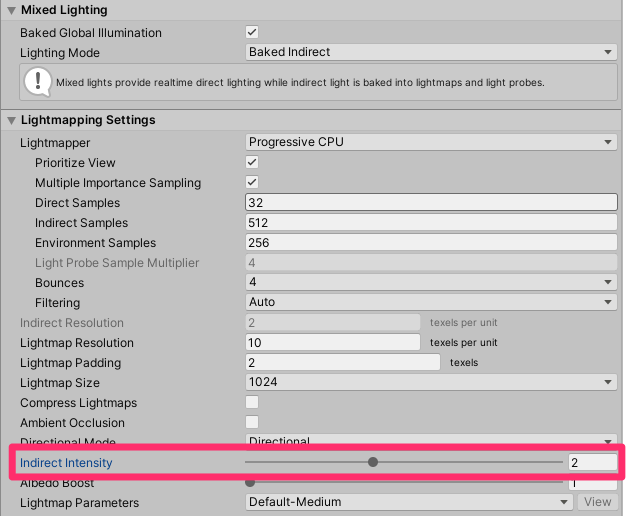
Task: Enable Ambient Occlusion checkbox
Action: click(x=252, y=422)
